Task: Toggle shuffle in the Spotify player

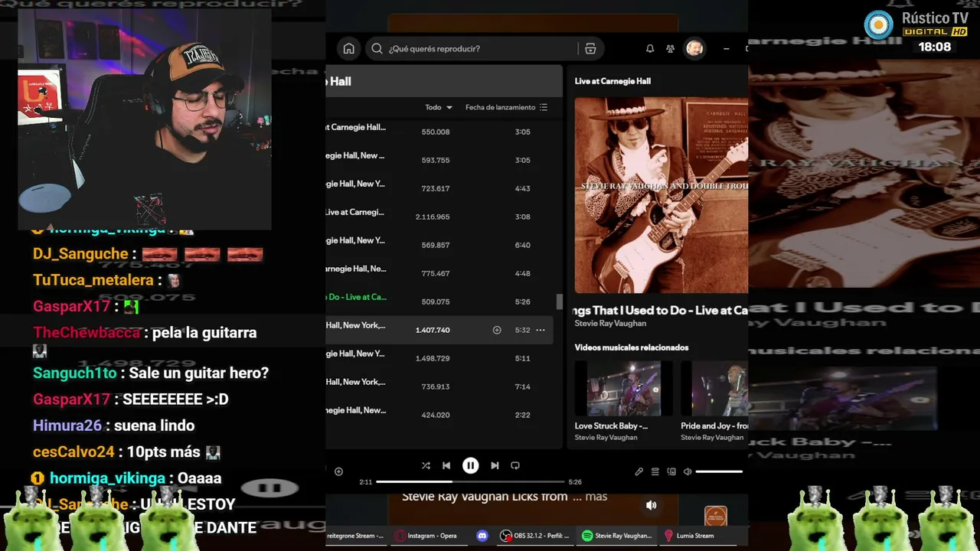Action: click(426, 465)
